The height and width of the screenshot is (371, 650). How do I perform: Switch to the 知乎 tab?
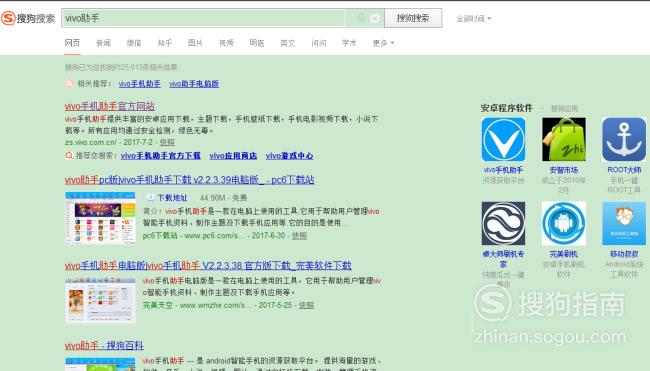[165, 43]
